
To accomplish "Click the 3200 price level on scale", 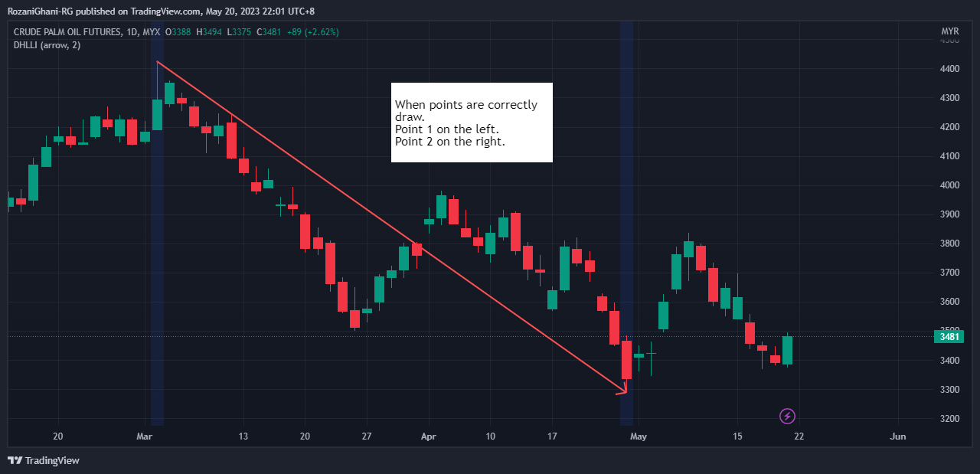I will tap(950, 419).
